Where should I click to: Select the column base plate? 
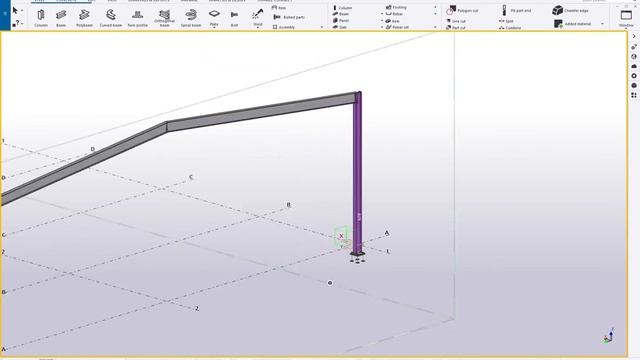click(x=358, y=254)
